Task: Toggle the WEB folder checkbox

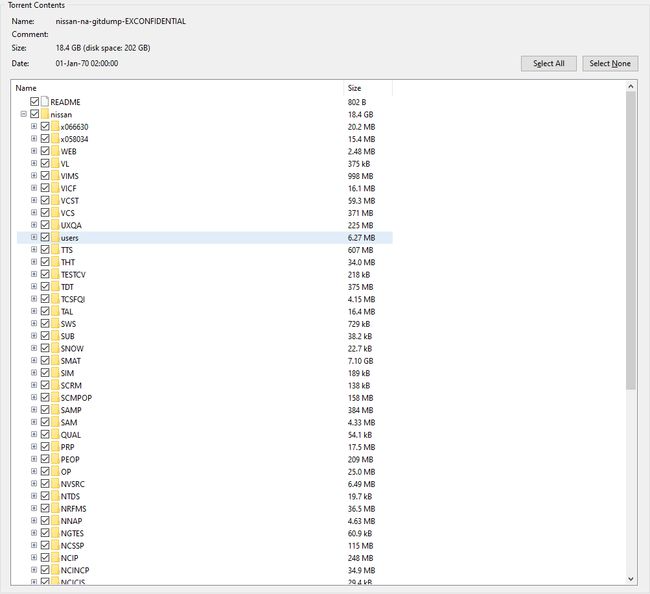Action: coord(45,151)
